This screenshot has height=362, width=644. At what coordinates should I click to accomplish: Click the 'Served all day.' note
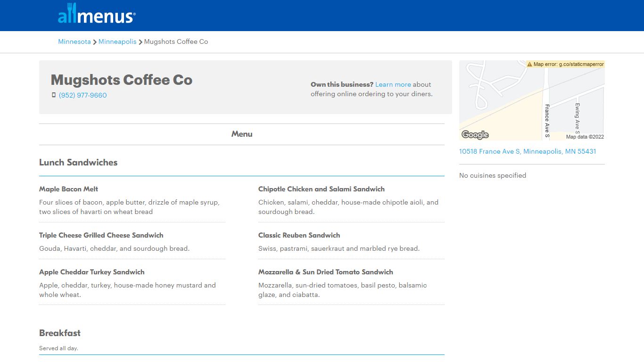coord(58,348)
